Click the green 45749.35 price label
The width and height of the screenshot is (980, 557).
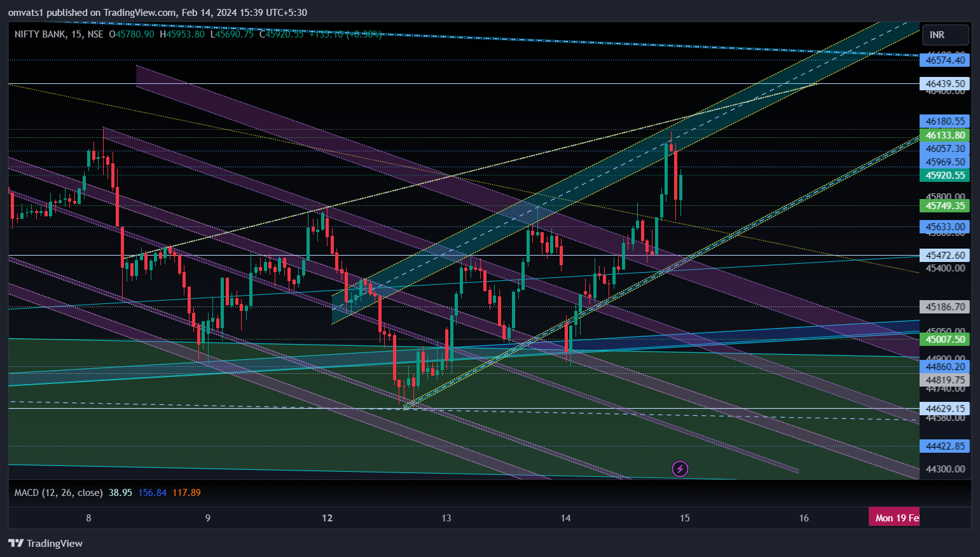coord(945,206)
